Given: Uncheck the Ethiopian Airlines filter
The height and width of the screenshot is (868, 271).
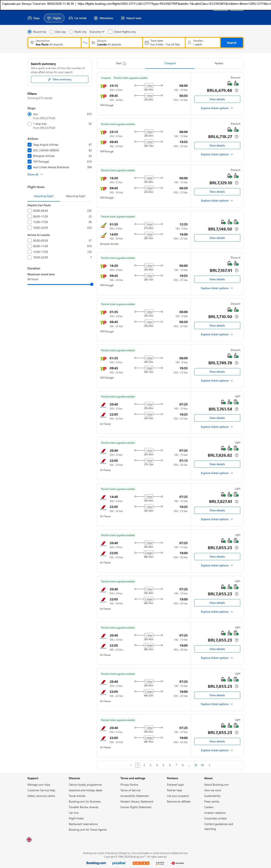Looking at the screenshot, I should [30, 156].
